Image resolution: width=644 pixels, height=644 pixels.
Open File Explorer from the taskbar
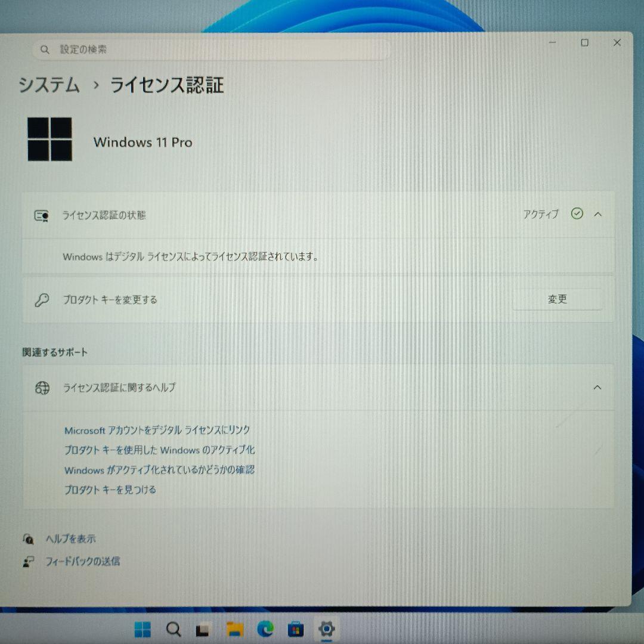pos(235,629)
